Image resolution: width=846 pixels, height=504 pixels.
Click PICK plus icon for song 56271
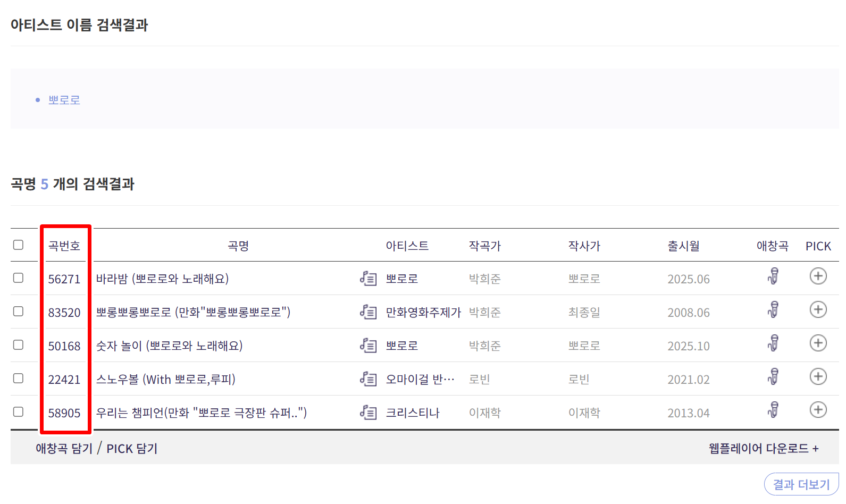click(x=818, y=276)
